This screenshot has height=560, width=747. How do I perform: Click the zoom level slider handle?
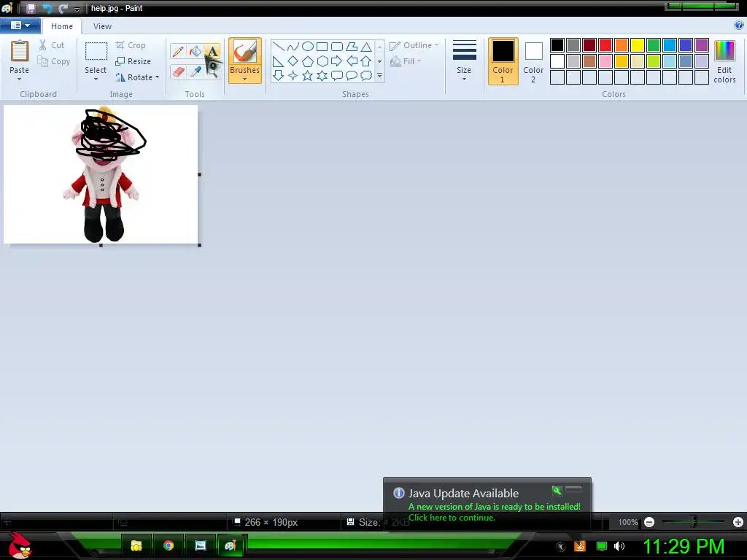[694, 522]
